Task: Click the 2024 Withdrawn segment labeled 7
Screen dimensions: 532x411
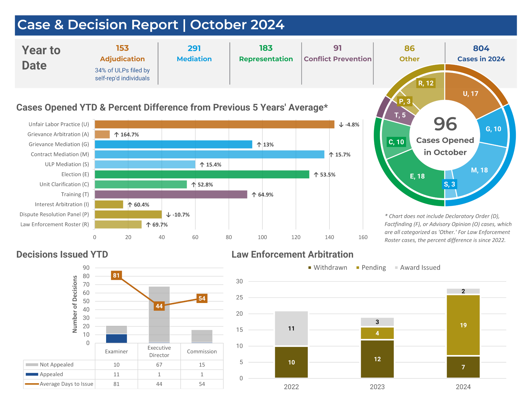Action: pos(463,367)
